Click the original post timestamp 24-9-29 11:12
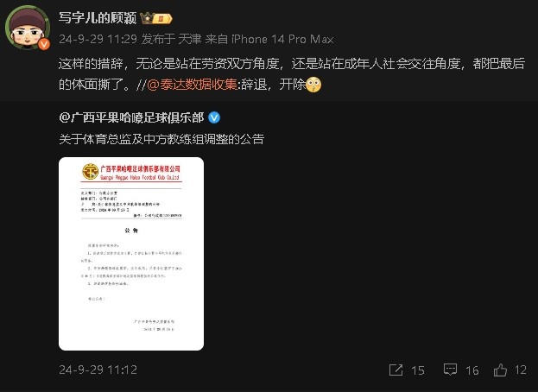The width and height of the screenshot is (538, 392). coord(98,370)
